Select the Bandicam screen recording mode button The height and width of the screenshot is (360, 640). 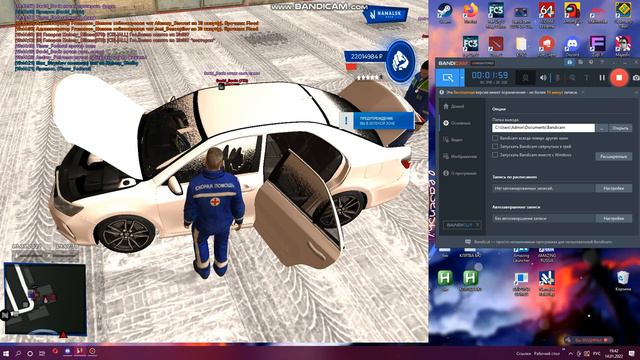tap(448, 78)
